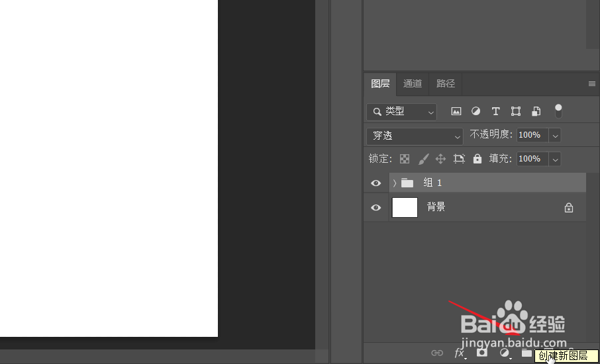
Task: Filter layers by pixel layer icon
Action: coord(456,111)
